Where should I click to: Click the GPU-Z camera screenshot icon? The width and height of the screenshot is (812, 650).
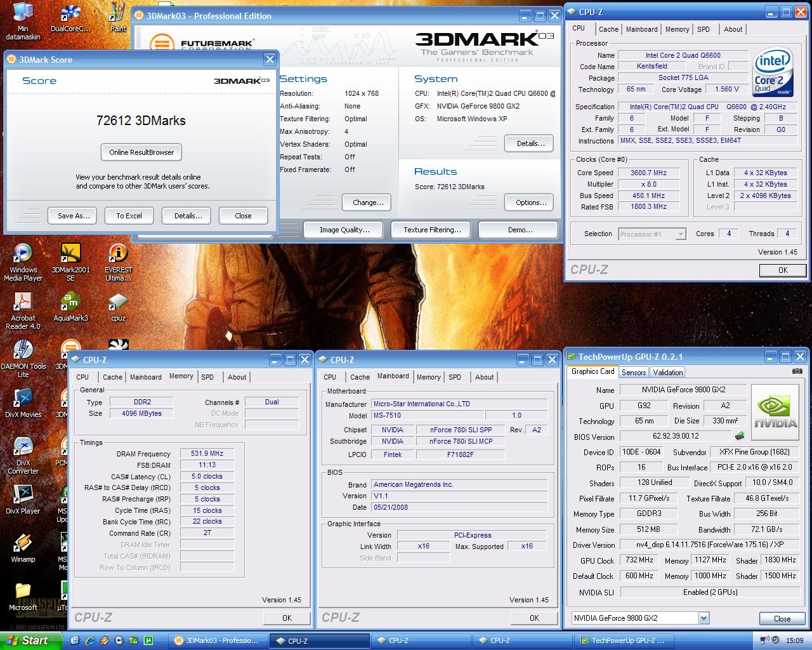pos(797,371)
